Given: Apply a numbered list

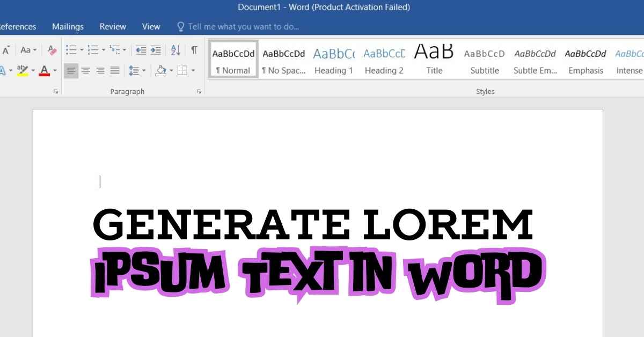Looking at the screenshot, I should point(93,50).
